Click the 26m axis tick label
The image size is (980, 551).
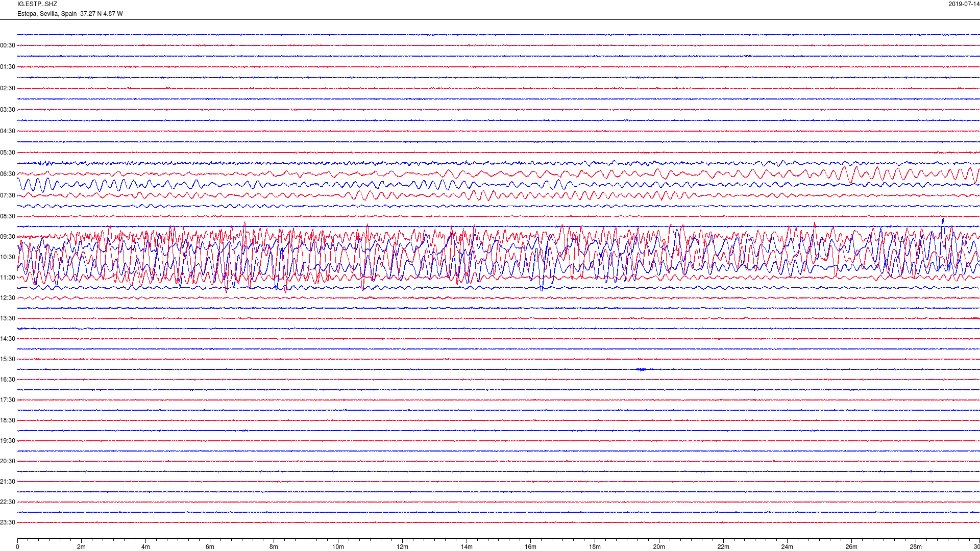tap(851, 547)
